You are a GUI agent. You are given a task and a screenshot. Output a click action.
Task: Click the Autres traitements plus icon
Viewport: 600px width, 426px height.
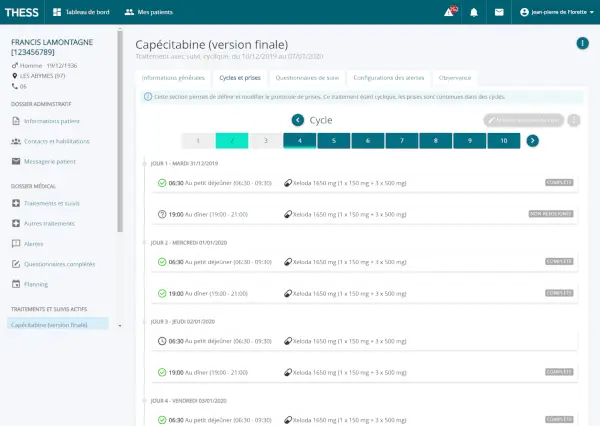[x=16, y=224]
